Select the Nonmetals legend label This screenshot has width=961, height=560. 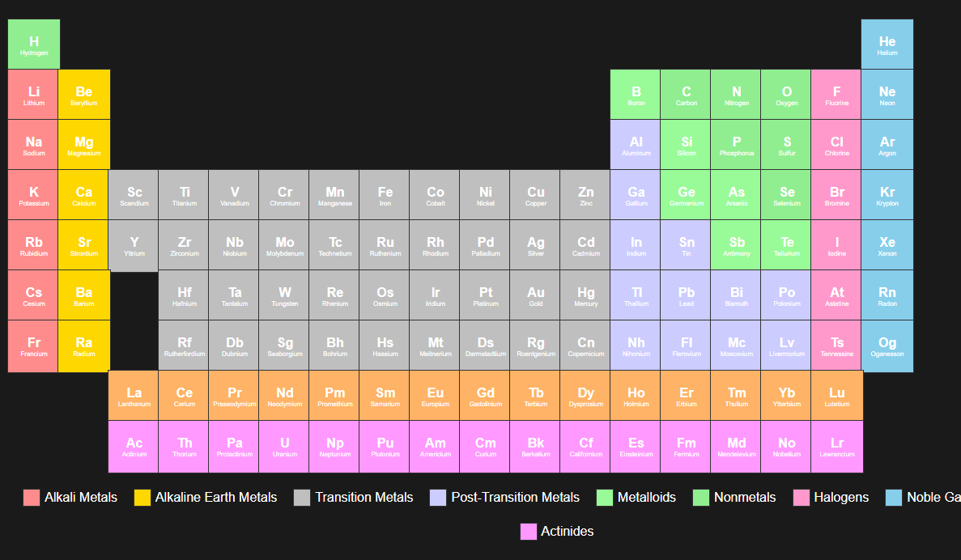[745, 498]
